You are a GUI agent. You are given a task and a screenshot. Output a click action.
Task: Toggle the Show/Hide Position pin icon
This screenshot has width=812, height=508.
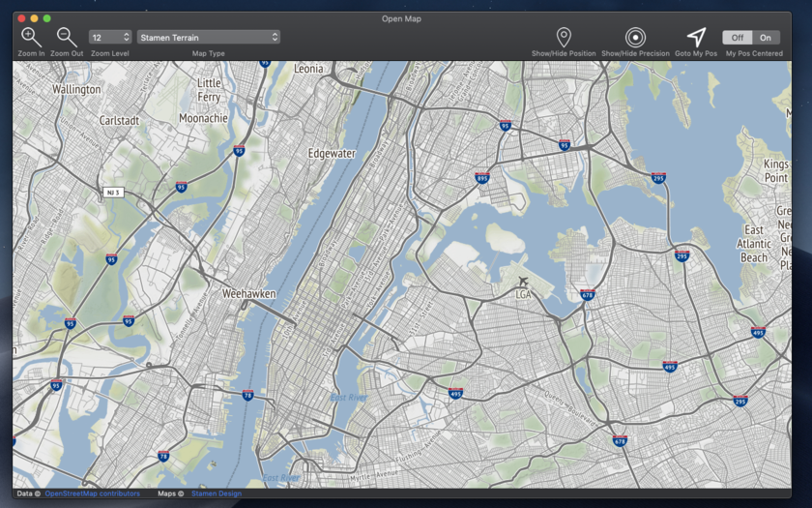click(x=564, y=38)
